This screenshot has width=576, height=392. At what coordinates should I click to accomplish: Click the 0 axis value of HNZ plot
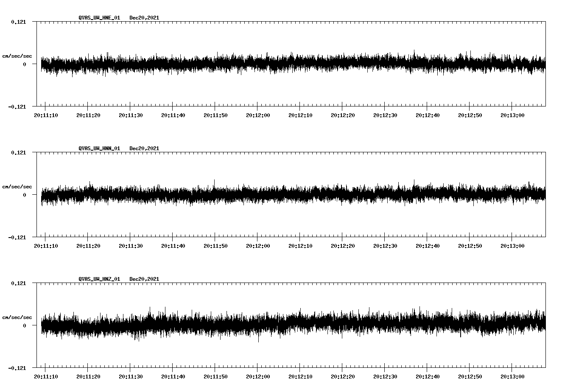(24, 325)
